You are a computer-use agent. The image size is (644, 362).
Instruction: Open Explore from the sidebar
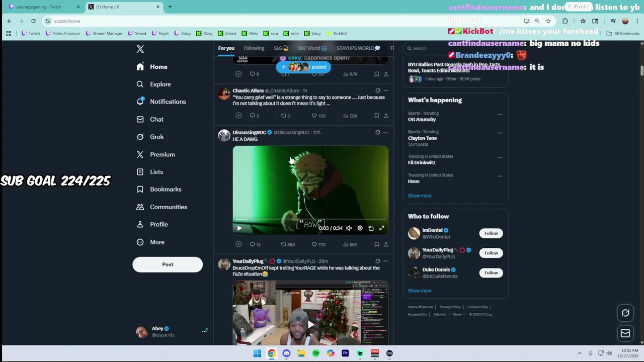coord(154,84)
